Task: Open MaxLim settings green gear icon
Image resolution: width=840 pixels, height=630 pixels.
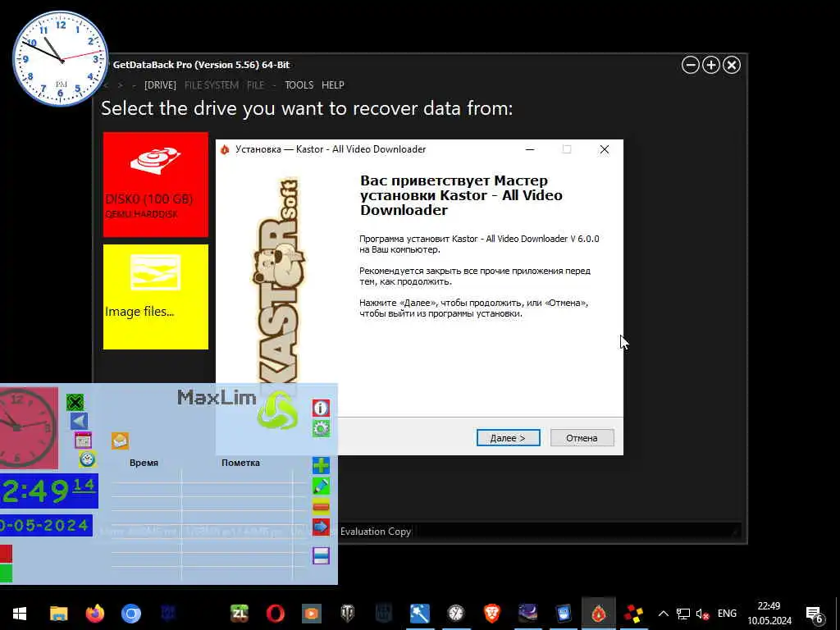Action: point(321,428)
